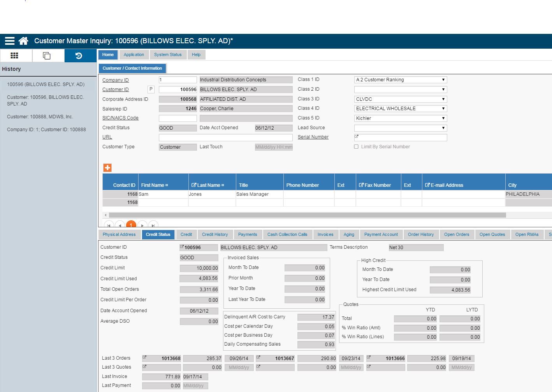Select the open windows panel icon
This screenshot has width=552, height=392.
(47, 56)
